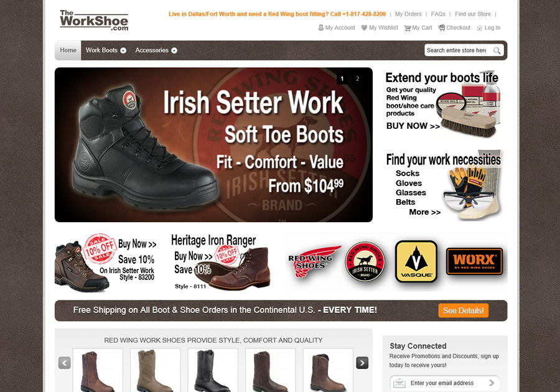
Task: Open the FAQs link
Action: (x=438, y=14)
